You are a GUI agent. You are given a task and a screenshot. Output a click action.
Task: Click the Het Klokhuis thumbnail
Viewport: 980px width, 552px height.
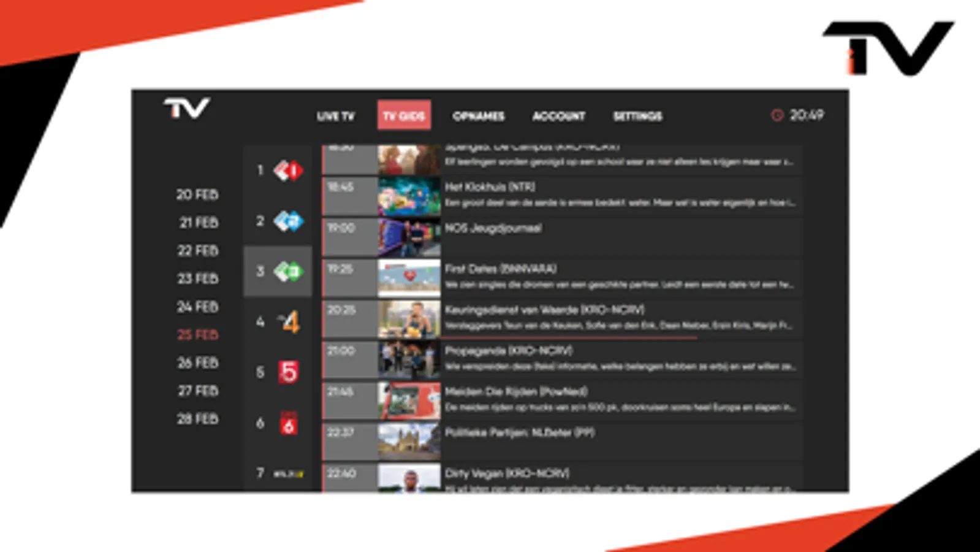coord(409,196)
